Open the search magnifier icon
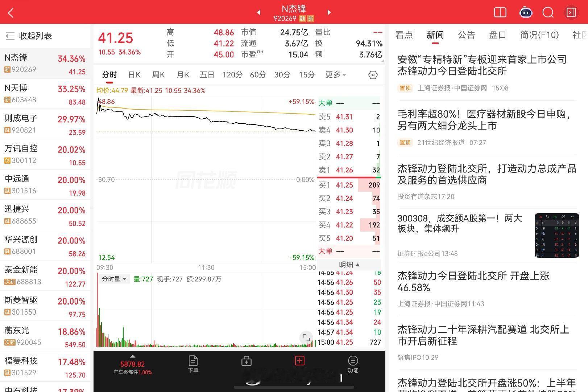Screen dimensions: 588x392 (x=548, y=13)
